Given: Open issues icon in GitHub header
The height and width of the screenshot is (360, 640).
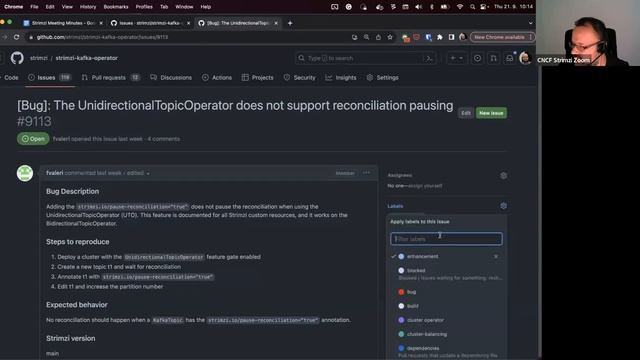Looking at the screenshot, I should [x=477, y=58].
